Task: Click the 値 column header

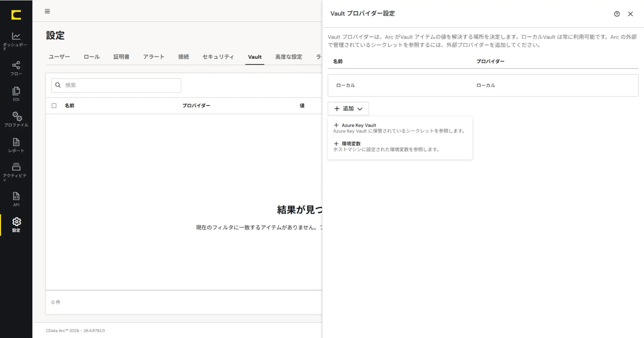Action: pyautogui.click(x=302, y=106)
